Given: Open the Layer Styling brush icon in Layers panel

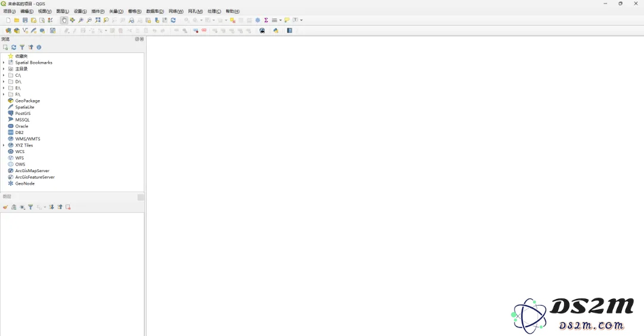Looking at the screenshot, I should point(5,207).
